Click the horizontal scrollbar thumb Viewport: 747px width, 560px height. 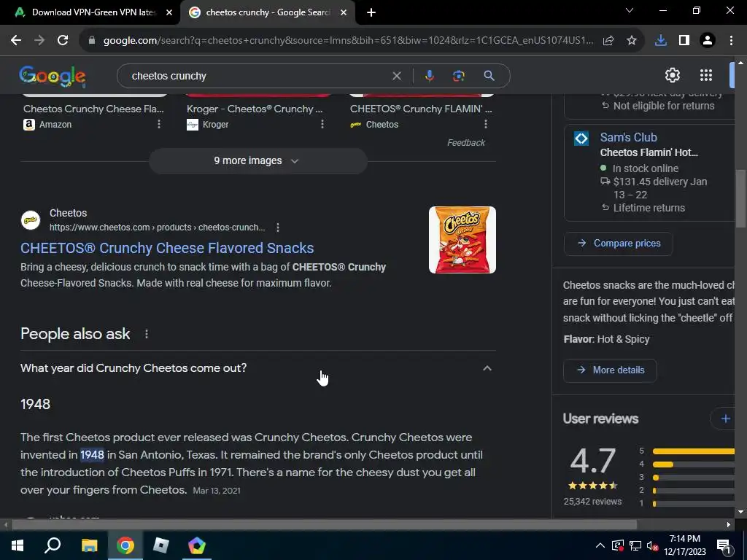[x=324, y=525]
